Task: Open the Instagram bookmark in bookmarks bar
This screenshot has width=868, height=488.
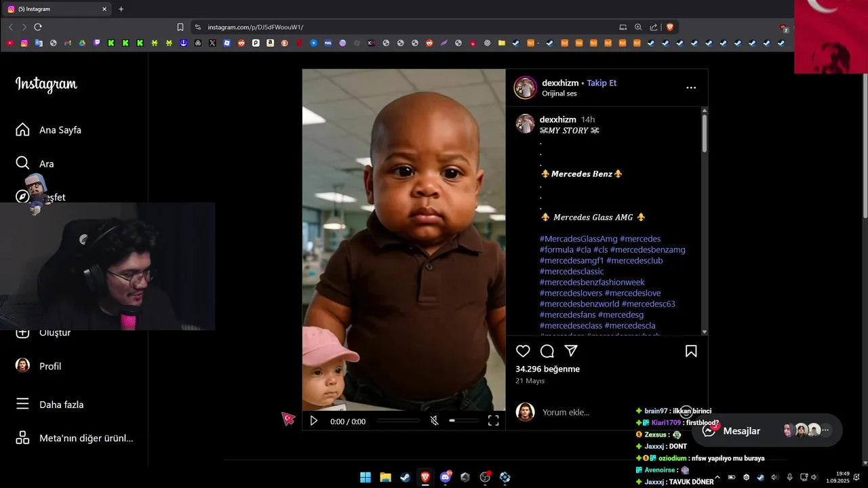Action: [24, 43]
